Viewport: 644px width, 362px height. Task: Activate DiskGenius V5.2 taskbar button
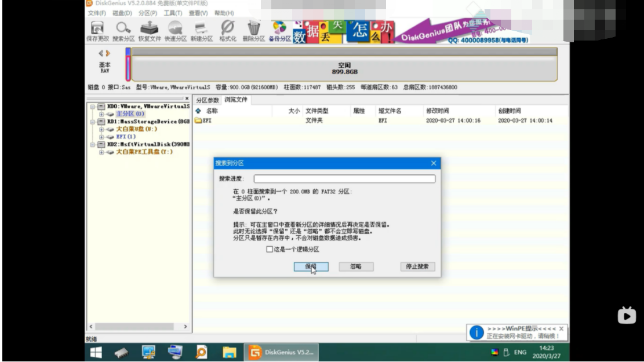pos(281,352)
